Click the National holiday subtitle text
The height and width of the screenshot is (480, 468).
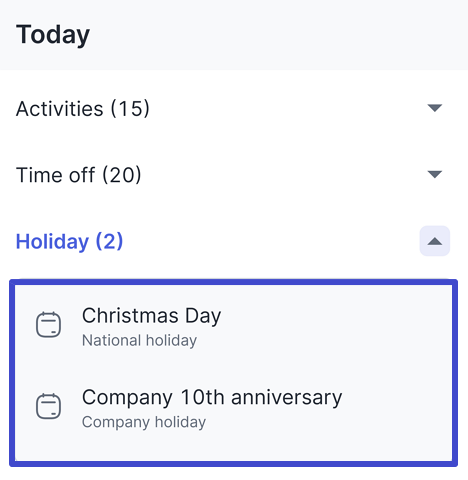pos(139,340)
